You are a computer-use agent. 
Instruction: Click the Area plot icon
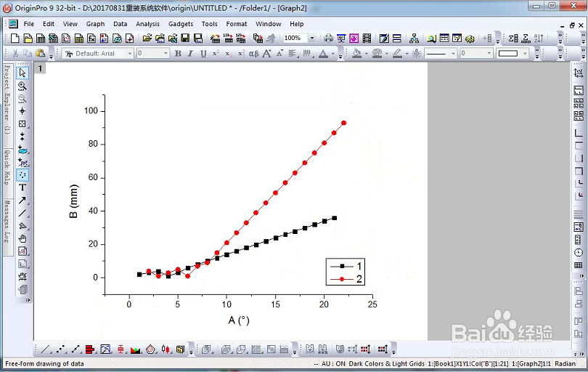point(135,349)
